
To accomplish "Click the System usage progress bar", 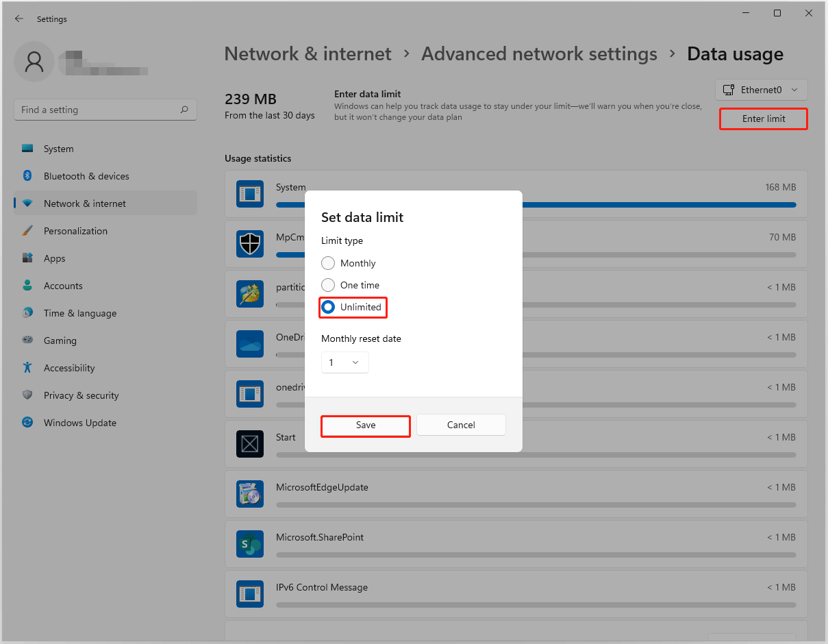I will pyautogui.click(x=657, y=204).
